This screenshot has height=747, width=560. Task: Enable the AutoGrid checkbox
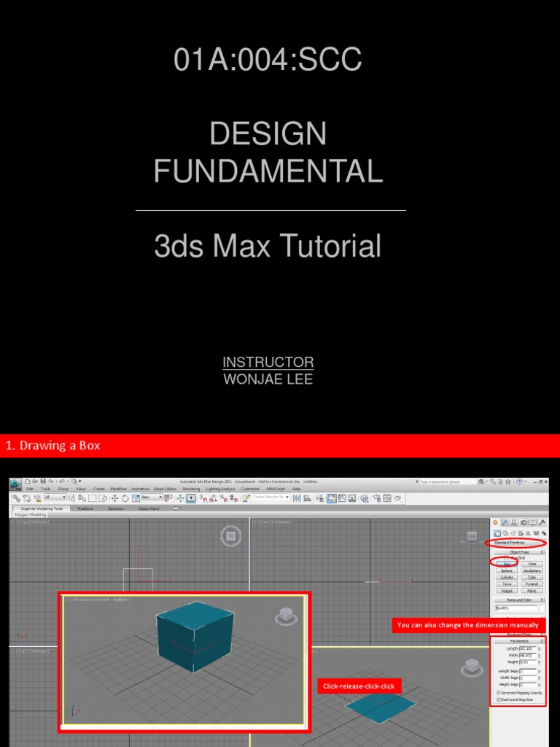(x=505, y=558)
